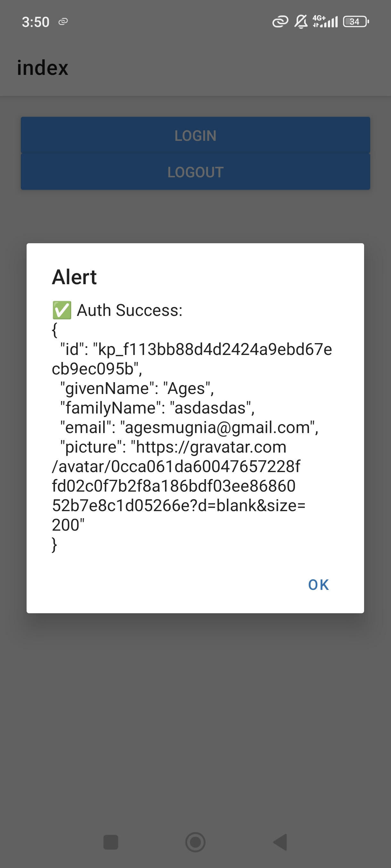Tap the link icon beside the clock
This screenshot has width=391, height=868.
[x=63, y=22]
